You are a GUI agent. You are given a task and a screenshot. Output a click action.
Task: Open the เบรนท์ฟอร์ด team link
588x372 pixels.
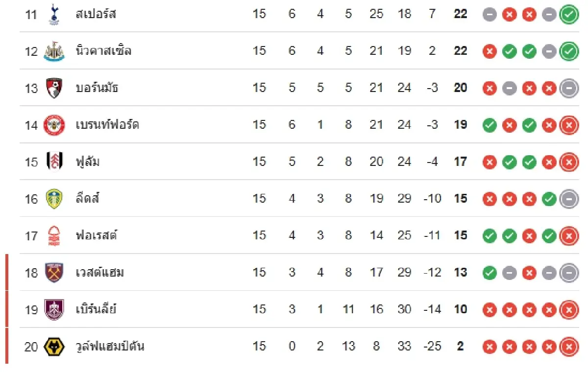pyautogui.click(x=108, y=125)
